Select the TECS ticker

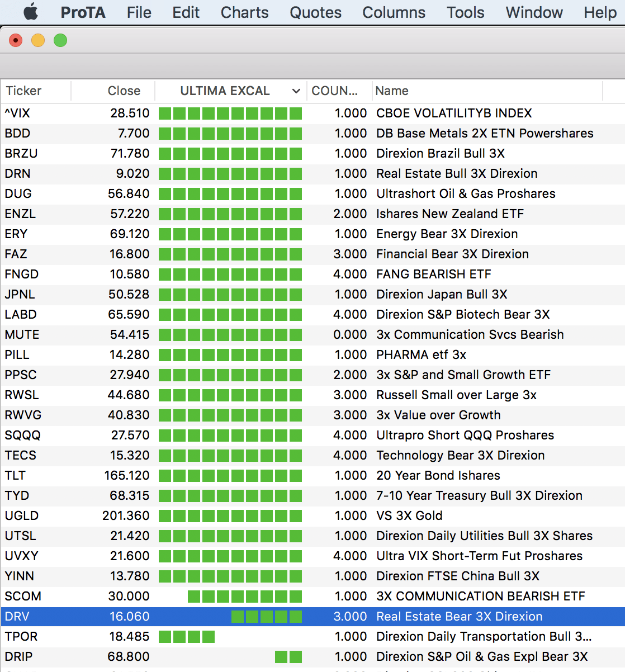[x=20, y=455]
